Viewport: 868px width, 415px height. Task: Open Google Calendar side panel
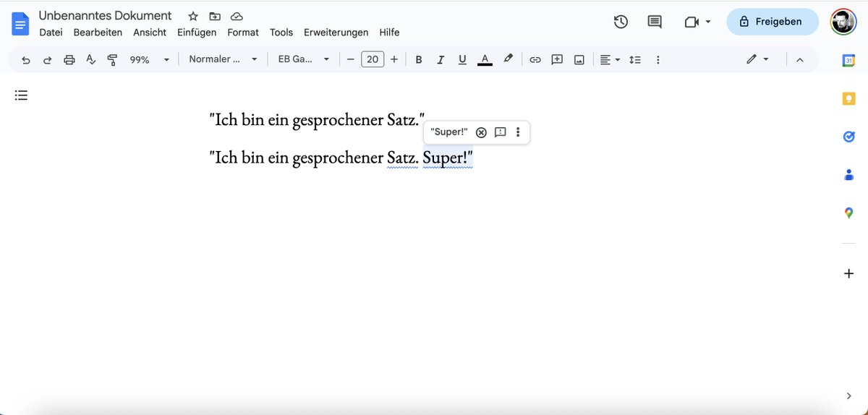pos(848,61)
